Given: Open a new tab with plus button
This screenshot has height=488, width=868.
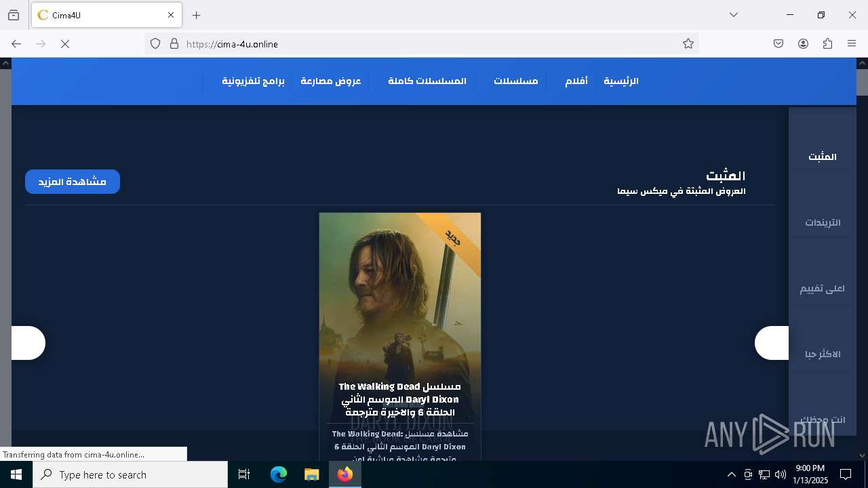Looking at the screenshot, I should [x=197, y=15].
